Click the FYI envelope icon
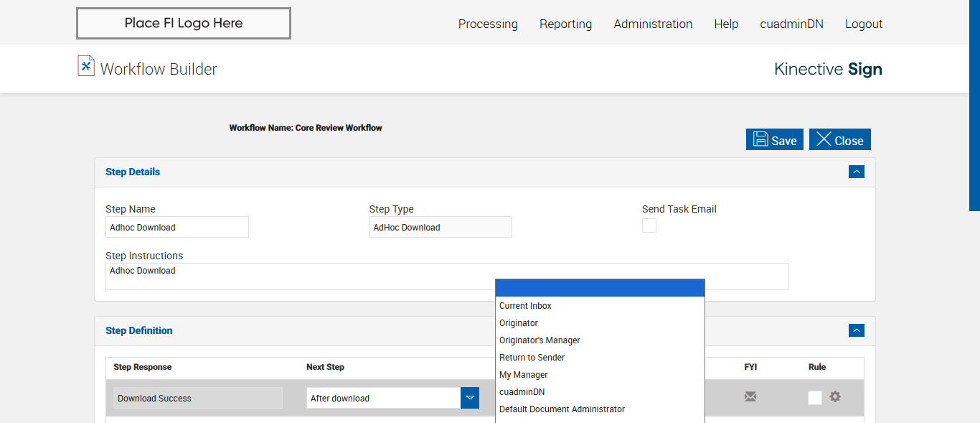980x423 pixels. (750, 396)
